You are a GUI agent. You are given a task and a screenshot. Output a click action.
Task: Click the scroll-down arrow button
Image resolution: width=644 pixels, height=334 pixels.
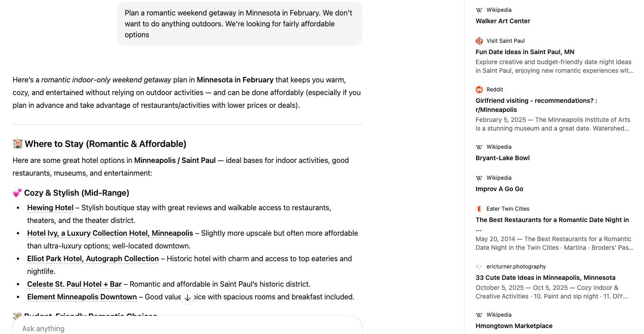tap(188, 298)
